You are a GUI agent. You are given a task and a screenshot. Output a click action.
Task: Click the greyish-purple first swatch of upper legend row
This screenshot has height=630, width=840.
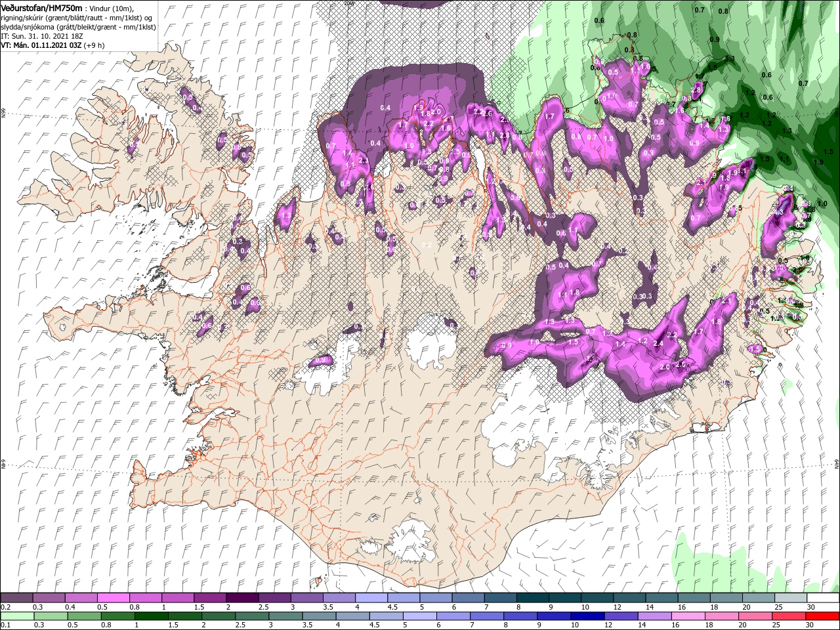click(x=17, y=597)
